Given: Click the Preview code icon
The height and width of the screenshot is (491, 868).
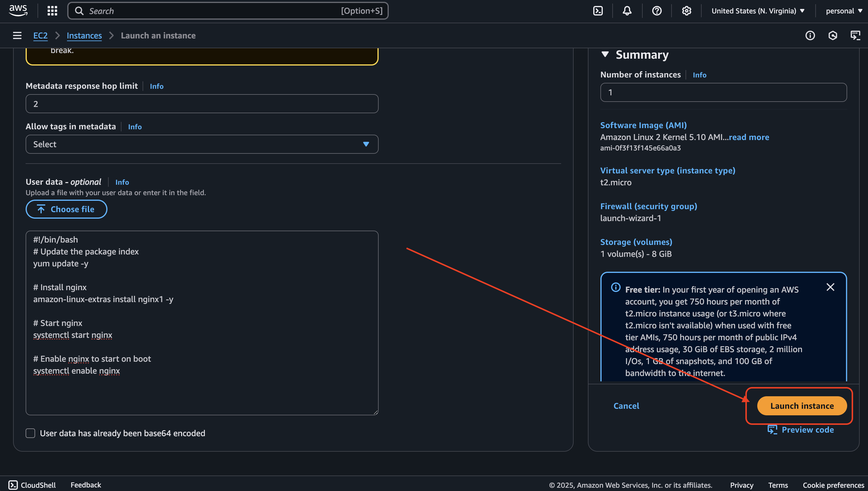Looking at the screenshot, I should coord(772,429).
